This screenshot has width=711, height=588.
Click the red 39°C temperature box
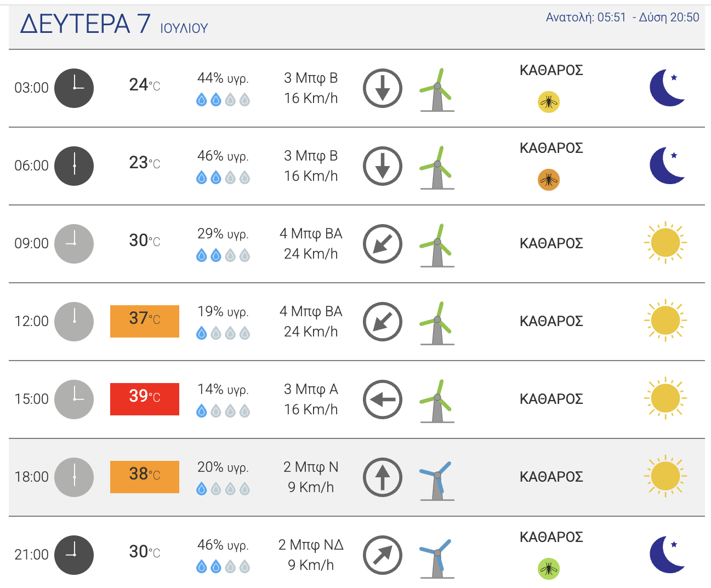click(x=145, y=399)
